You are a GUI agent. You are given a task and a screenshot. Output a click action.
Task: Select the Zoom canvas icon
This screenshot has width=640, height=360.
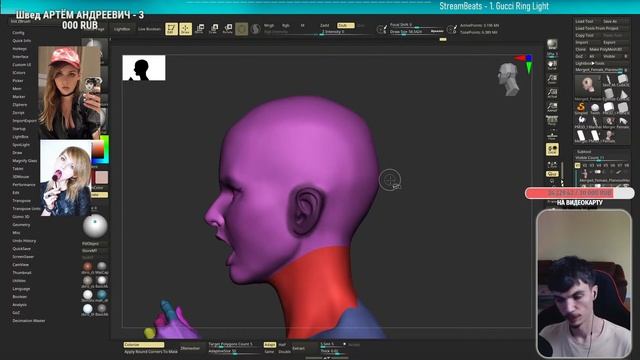[x=552, y=80]
